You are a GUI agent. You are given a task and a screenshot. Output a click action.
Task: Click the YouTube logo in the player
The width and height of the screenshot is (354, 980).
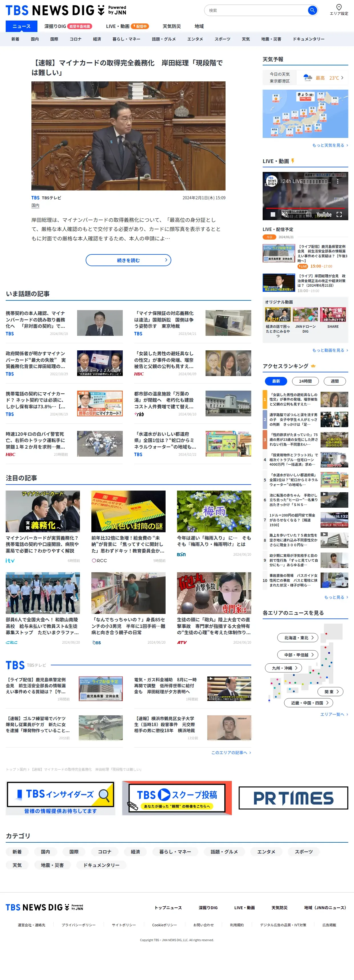point(324,214)
